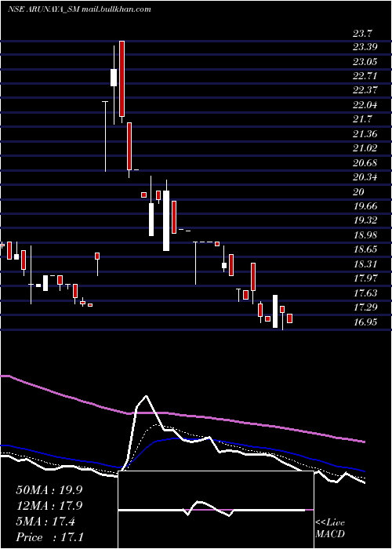This screenshot has height=549, width=392.
Task: Click the 21.36 price axis label
Action: 365,134
